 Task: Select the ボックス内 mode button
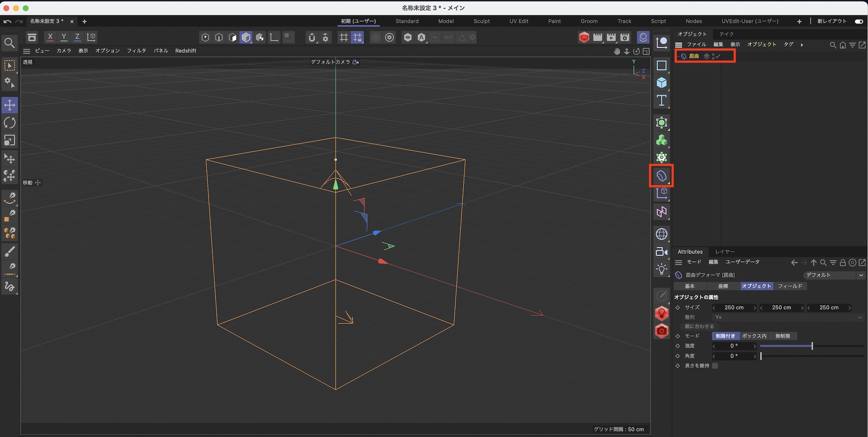(x=754, y=336)
